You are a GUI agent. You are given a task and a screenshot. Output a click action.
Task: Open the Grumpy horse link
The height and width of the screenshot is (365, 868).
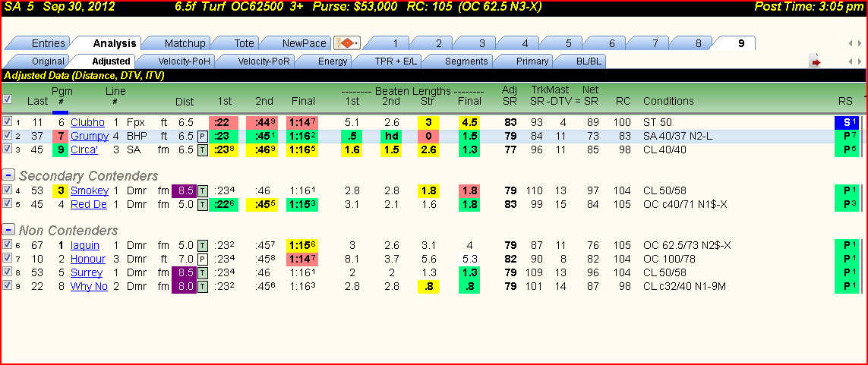click(x=90, y=136)
